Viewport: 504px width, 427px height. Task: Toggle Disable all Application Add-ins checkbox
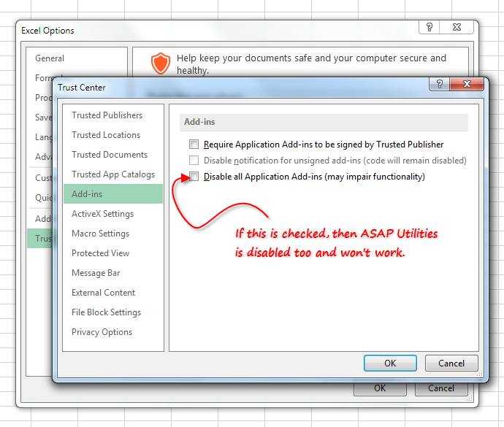click(194, 177)
